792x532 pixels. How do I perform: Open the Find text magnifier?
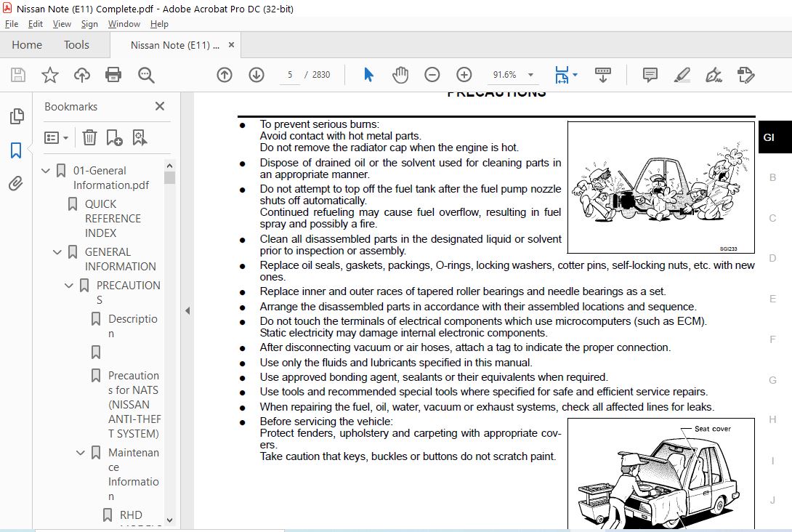coord(146,76)
